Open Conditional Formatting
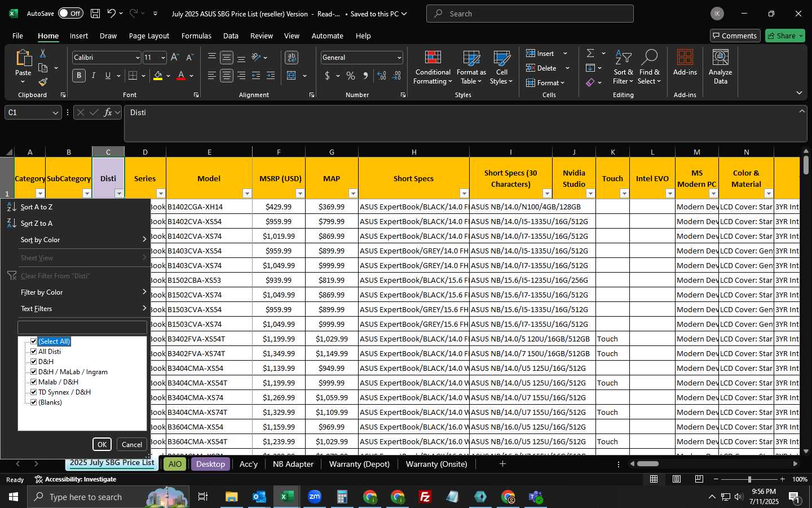This screenshot has width=812, height=508. pyautogui.click(x=433, y=68)
